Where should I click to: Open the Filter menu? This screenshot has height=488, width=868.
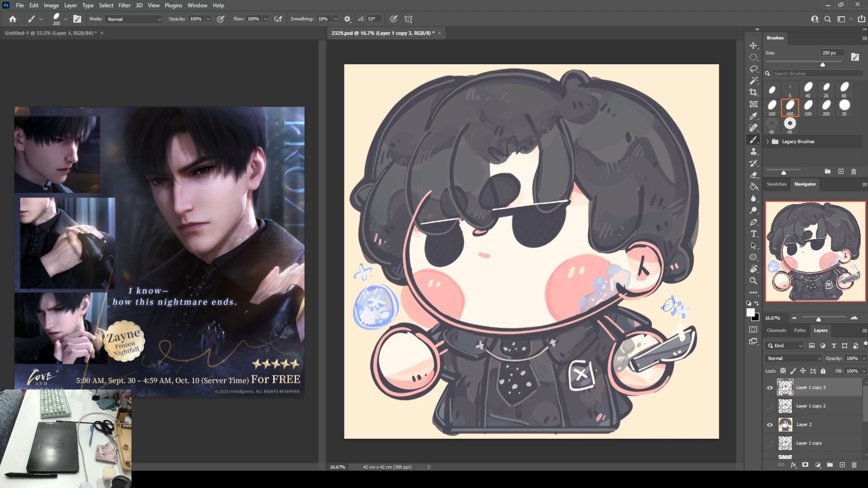click(124, 5)
